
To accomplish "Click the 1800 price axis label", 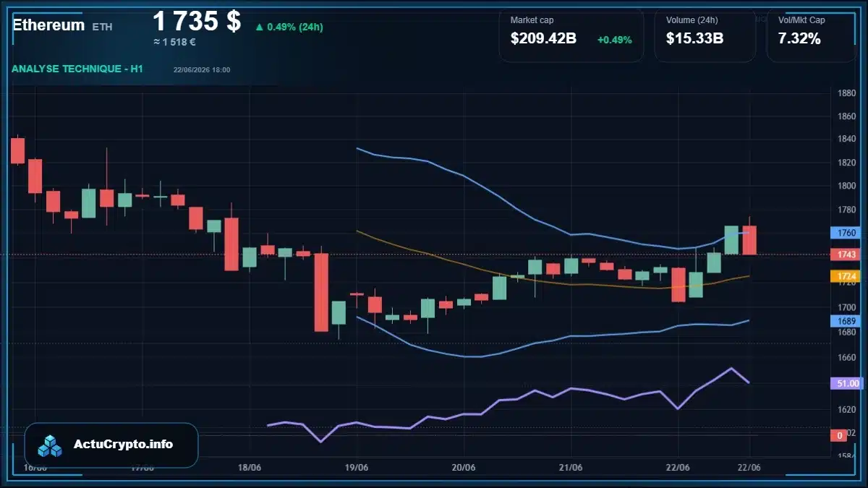I will click(846, 186).
